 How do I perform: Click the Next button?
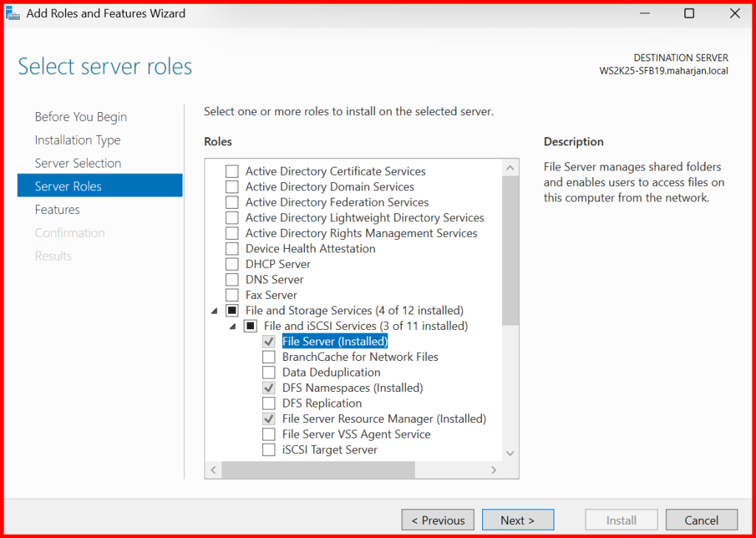(518, 520)
